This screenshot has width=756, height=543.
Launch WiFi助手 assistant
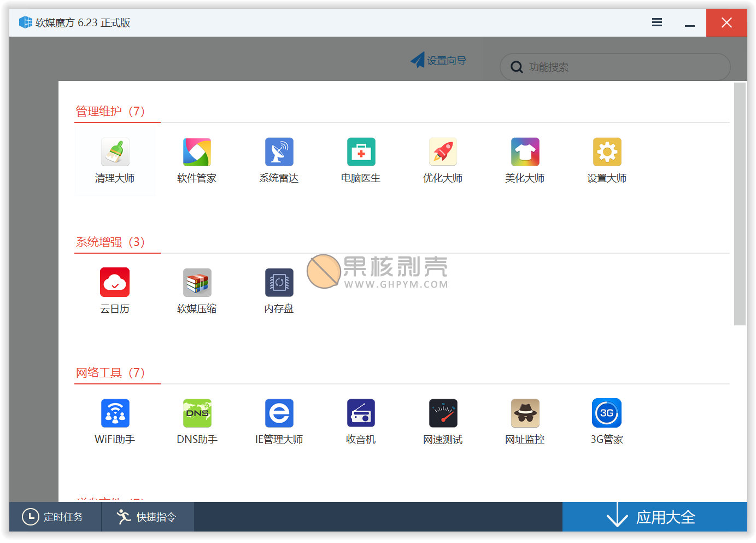(x=115, y=423)
